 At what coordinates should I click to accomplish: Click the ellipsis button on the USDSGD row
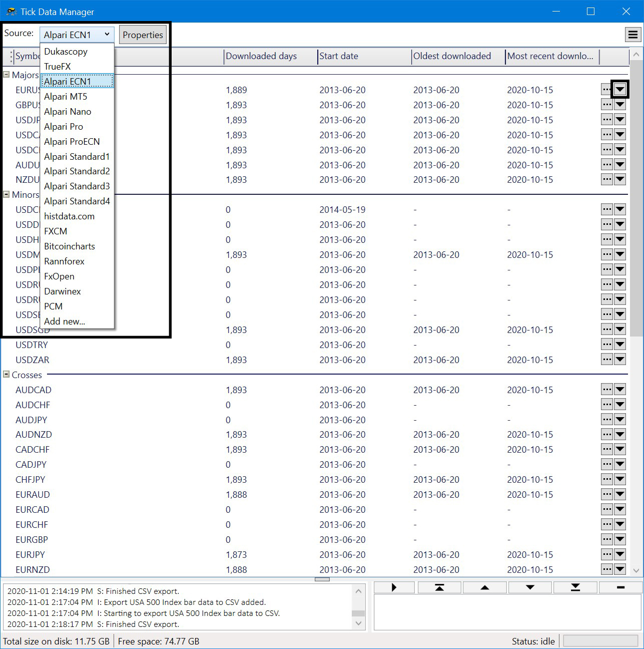pyautogui.click(x=607, y=330)
